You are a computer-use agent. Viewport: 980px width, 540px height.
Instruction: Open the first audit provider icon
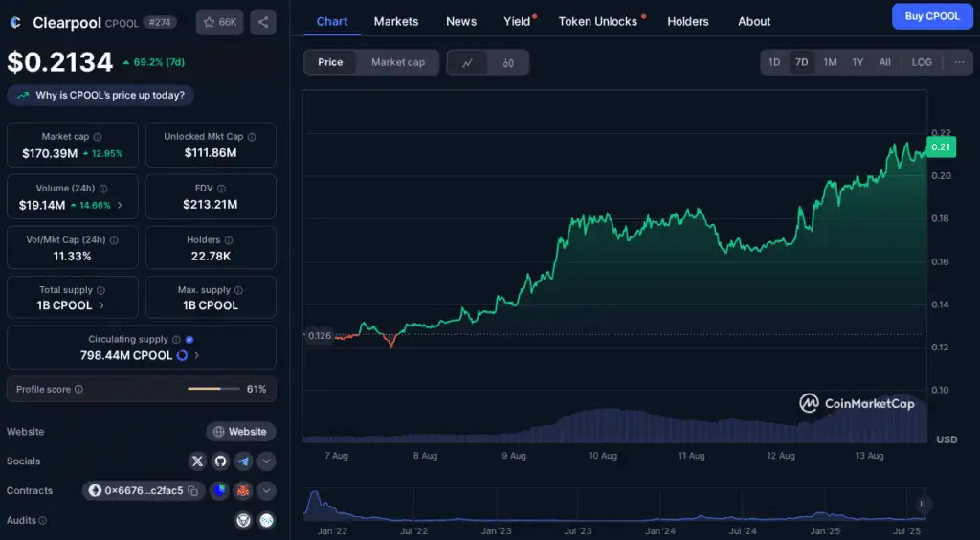tap(243, 520)
